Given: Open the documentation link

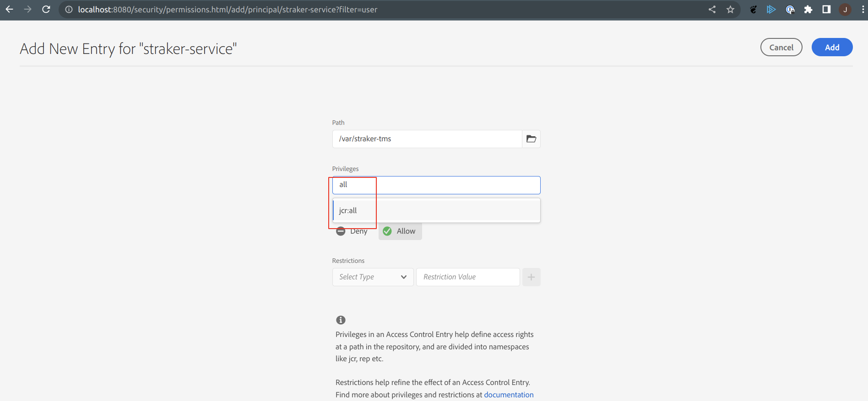Looking at the screenshot, I should point(509,395).
